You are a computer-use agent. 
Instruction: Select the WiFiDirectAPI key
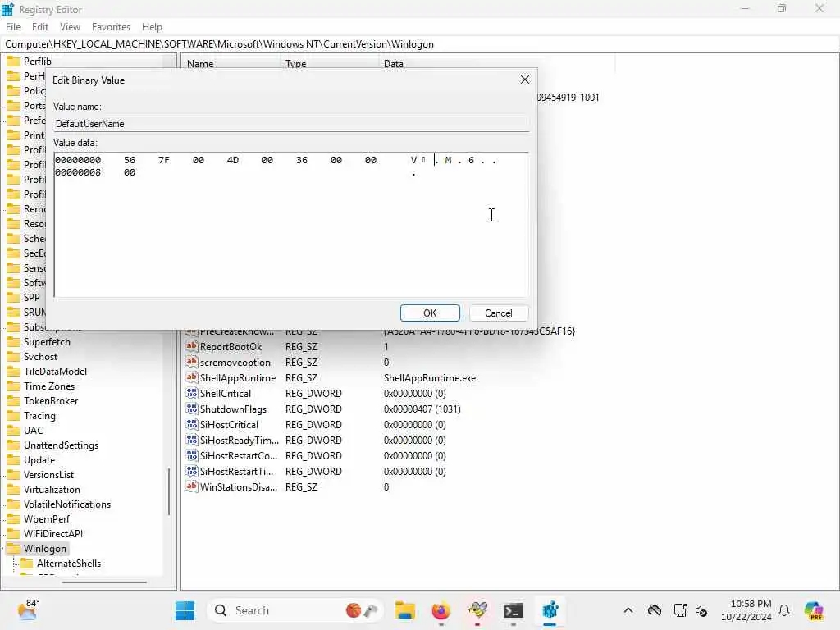[53, 533]
